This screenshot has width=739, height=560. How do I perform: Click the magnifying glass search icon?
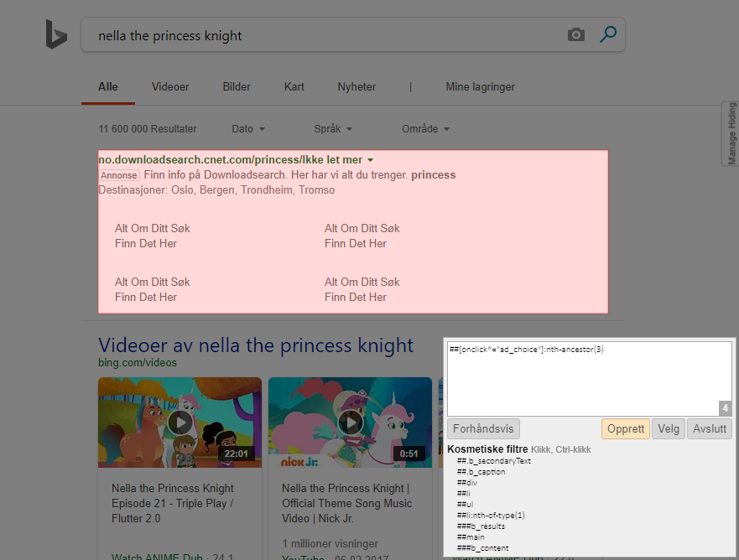coord(608,34)
